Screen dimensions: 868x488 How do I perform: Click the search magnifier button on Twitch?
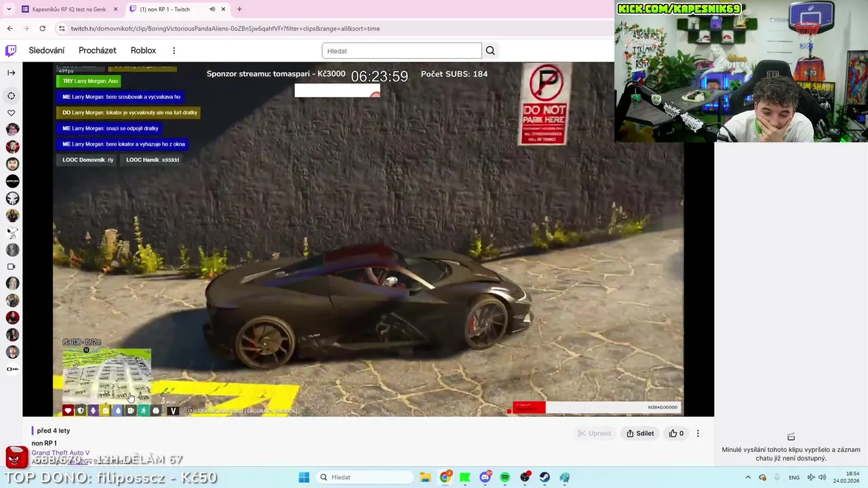(490, 51)
